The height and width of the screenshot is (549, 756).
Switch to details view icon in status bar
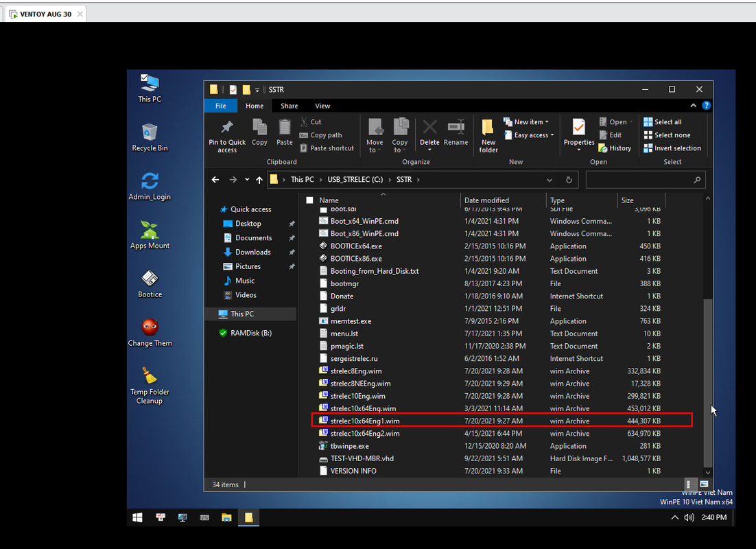(x=690, y=484)
